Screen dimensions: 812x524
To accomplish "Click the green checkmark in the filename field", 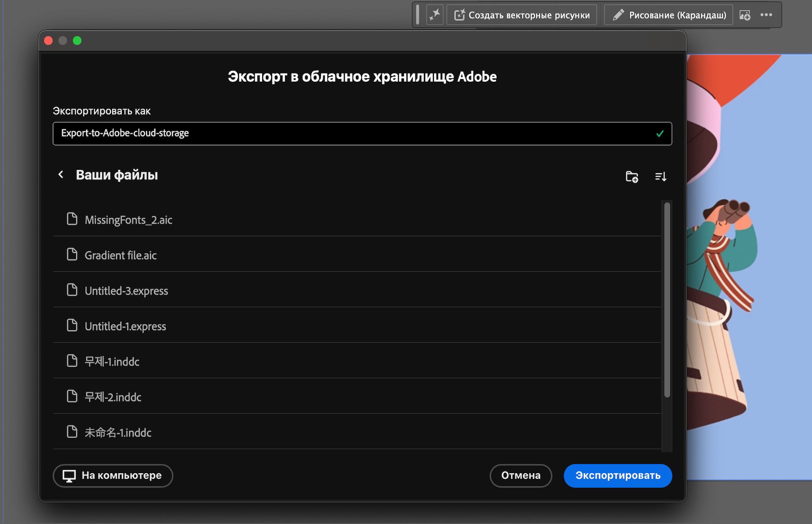I will pyautogui.click(x=659, y=134).
